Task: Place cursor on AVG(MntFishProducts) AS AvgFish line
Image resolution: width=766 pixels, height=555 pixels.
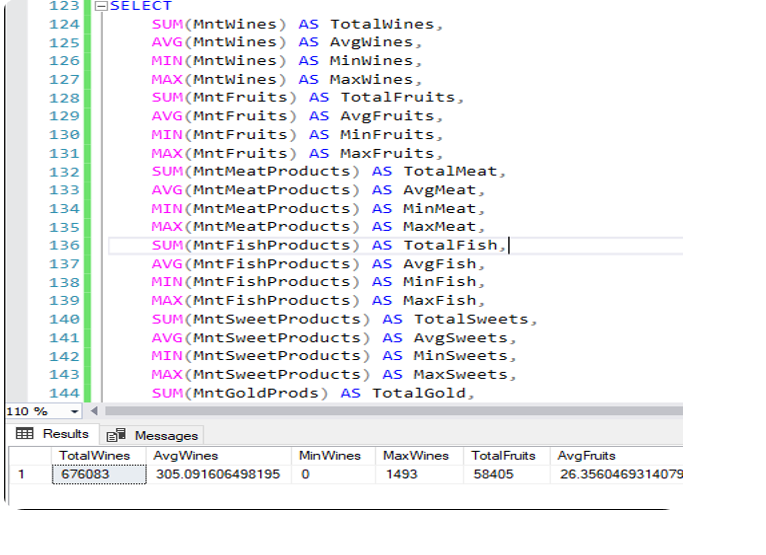Action: pyautogui.click(x=318, y=264)
